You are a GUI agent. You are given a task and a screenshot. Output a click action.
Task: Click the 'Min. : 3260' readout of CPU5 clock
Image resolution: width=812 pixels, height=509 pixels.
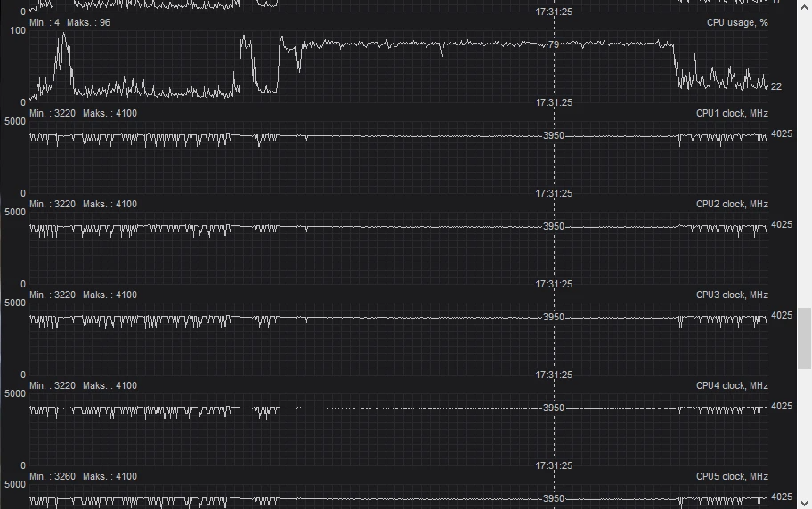[53, 476]
